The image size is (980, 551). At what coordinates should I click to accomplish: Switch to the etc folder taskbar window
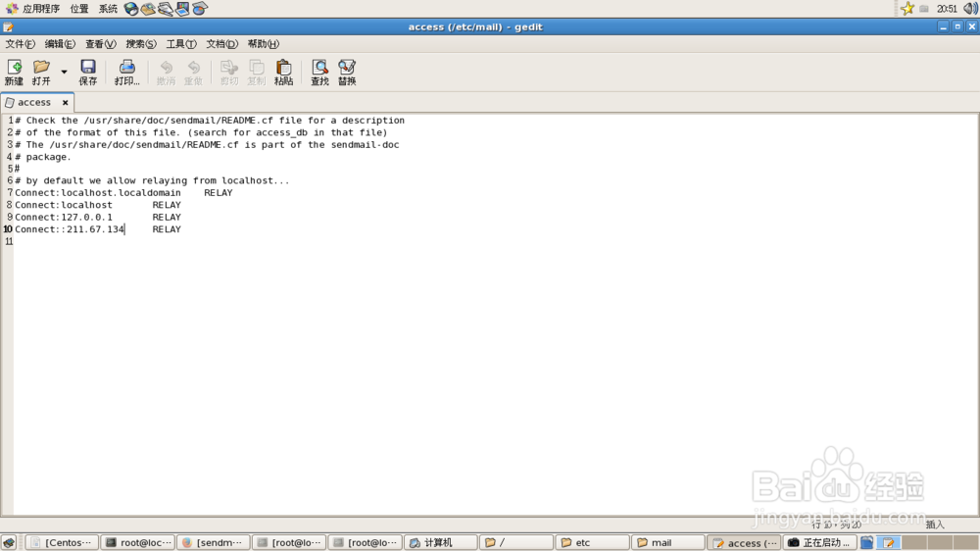coord(592,542)
